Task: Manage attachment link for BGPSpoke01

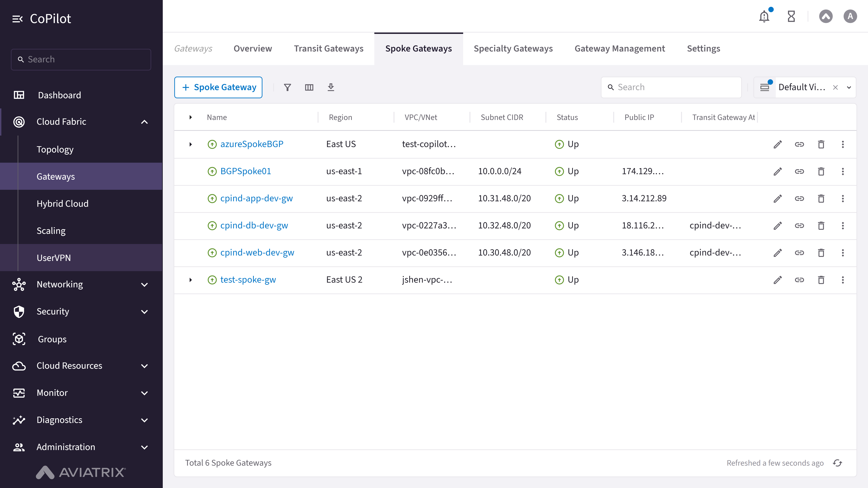Action: pos(799,171)
